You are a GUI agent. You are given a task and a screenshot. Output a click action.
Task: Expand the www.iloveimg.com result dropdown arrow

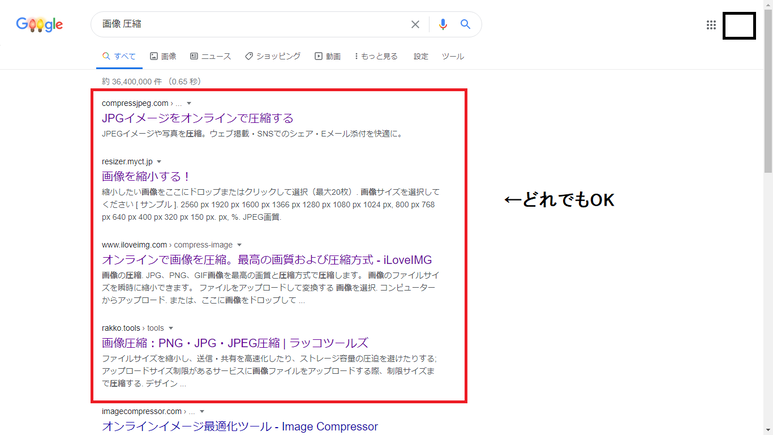[x=239, y=245]
